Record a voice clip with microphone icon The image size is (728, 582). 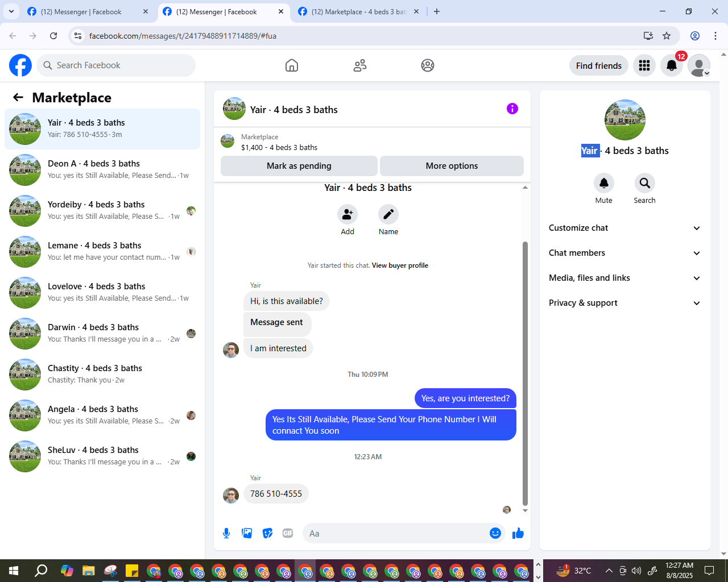(226, 533)
